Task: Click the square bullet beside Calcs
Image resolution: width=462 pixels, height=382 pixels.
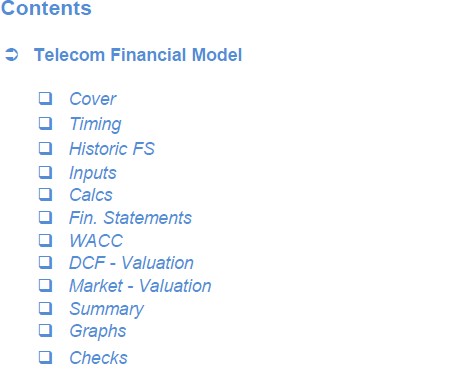Action: pos(46,194)
